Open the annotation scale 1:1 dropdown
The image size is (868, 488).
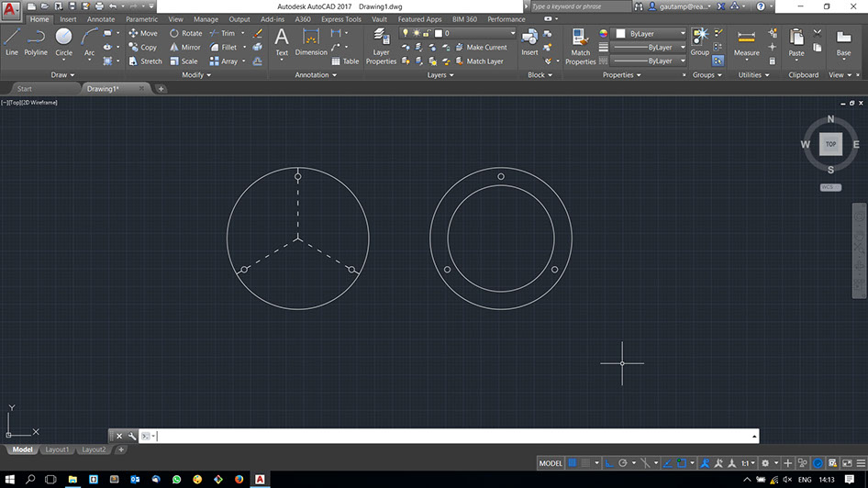[x=749, y=463]
